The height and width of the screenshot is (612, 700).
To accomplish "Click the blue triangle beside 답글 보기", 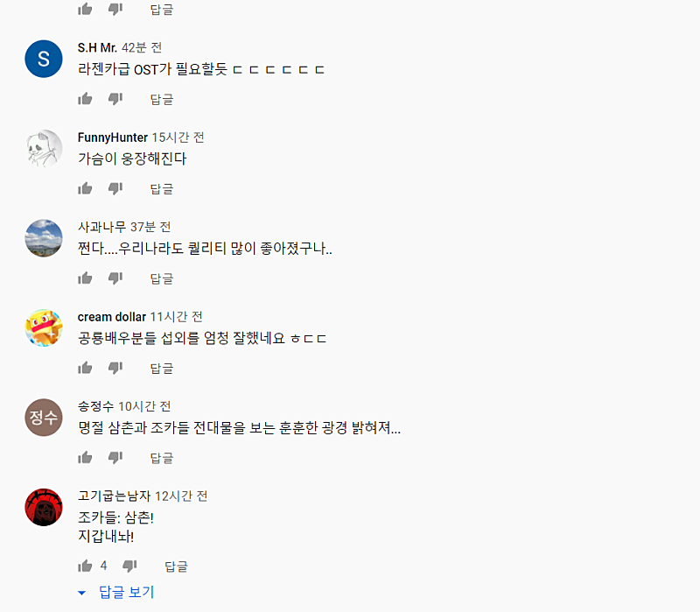I will pyautogui.click(x=82, y=593).
